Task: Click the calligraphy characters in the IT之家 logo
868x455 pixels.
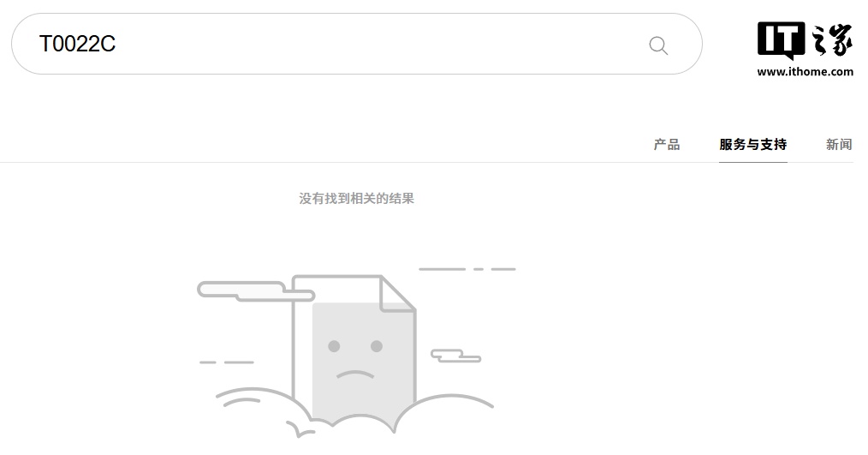Action: 832,40
